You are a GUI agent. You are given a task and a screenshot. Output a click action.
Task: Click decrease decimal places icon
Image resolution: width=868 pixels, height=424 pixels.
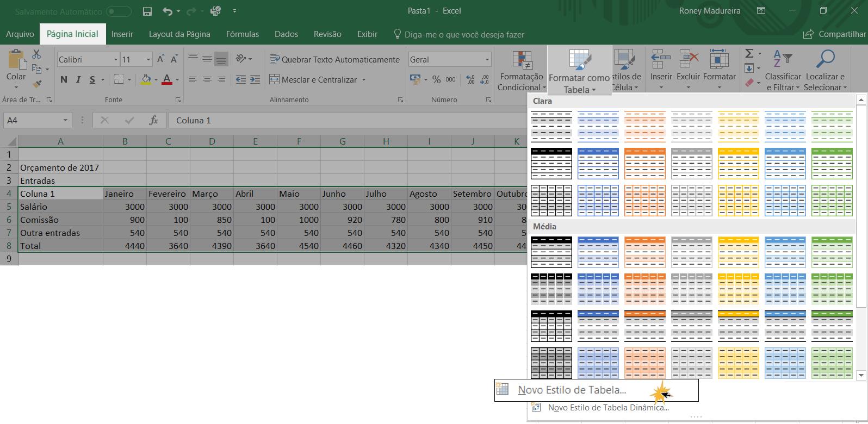(x=485, y=79)
